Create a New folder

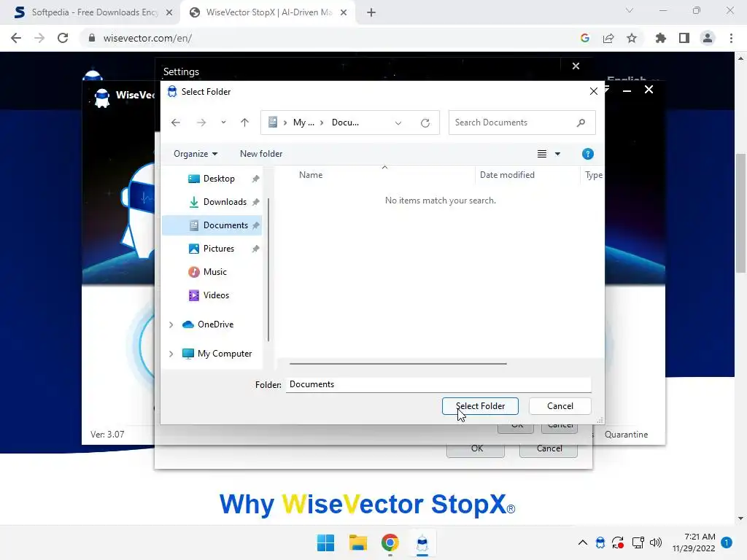(x=261, y=154)
